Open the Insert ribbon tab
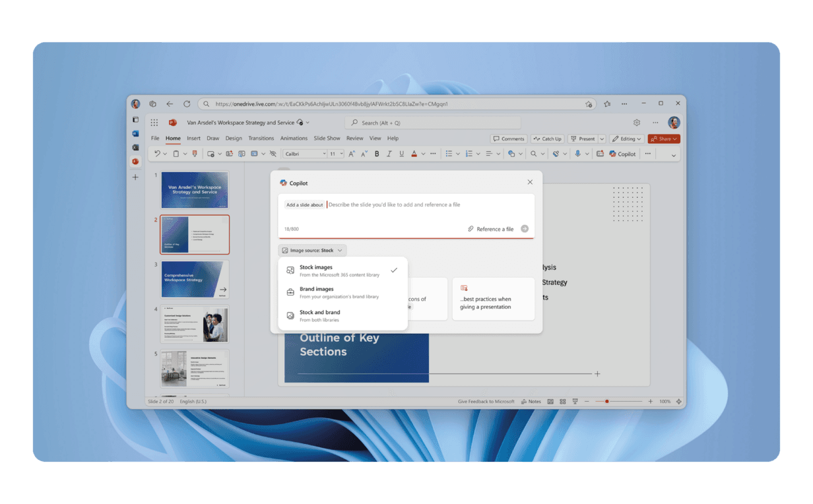Image resolution: width=813 pixels, height=504 pixels. click(193, 139)
